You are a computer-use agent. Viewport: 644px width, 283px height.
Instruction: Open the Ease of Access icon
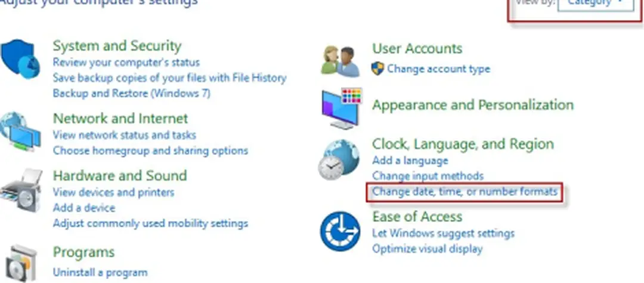340,231
